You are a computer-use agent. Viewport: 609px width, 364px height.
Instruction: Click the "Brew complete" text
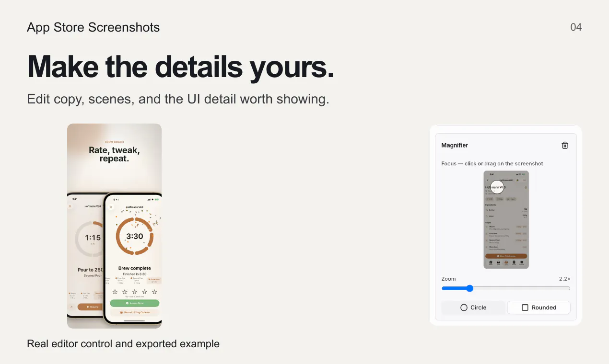(x=135, y=268)
